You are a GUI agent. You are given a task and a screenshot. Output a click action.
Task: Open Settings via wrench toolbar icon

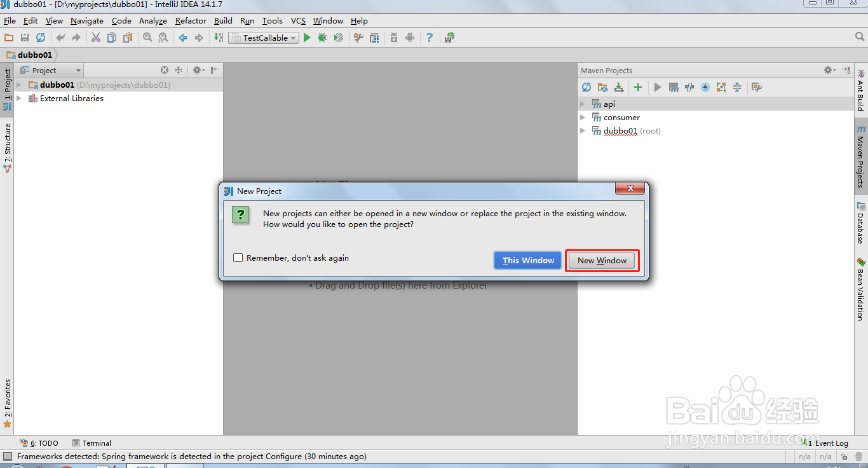[x=358, y=38]
